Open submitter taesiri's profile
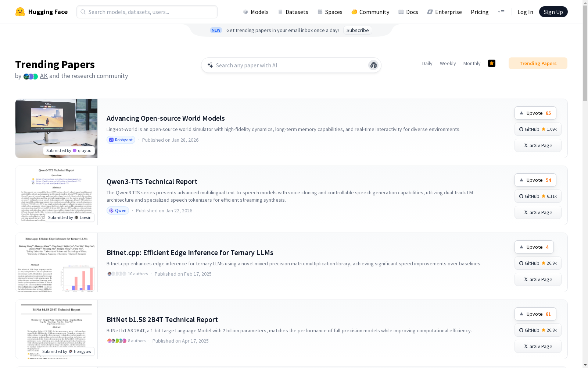 [70, 217]
